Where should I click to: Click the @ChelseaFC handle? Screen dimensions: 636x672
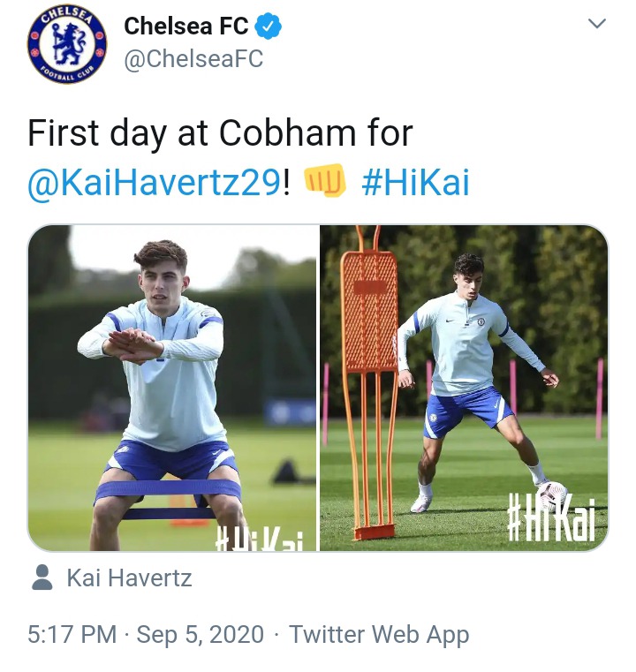tap(193, 60)
